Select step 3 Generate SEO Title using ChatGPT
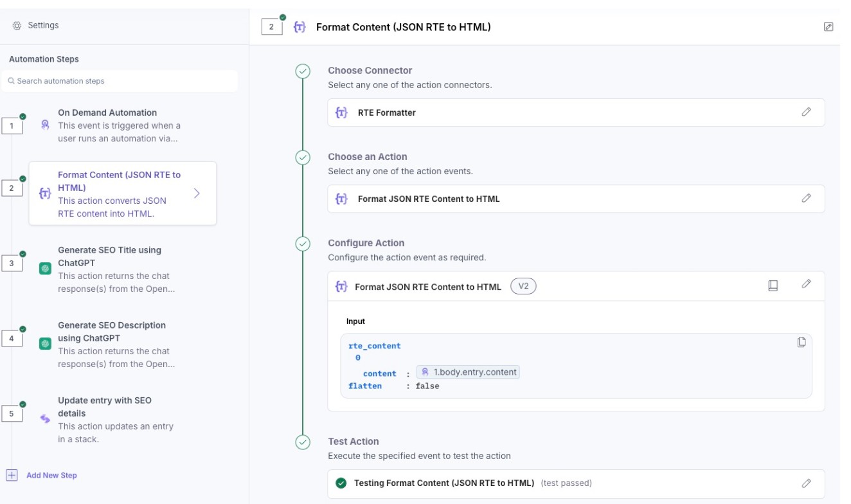This screenshot has height=504, width=851. [x=109, y=269]
